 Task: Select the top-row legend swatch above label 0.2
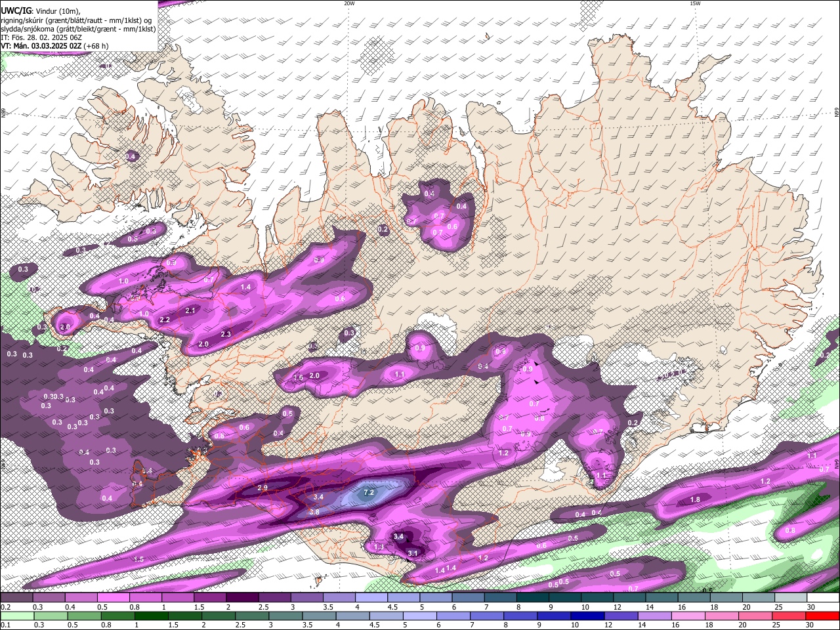[16, 598]
